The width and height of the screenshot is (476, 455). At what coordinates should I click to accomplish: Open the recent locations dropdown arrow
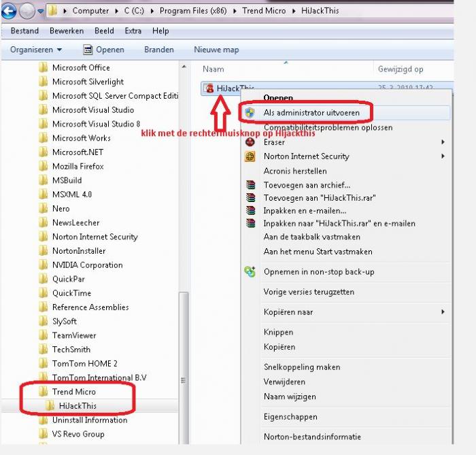click(x=40, y=12)
